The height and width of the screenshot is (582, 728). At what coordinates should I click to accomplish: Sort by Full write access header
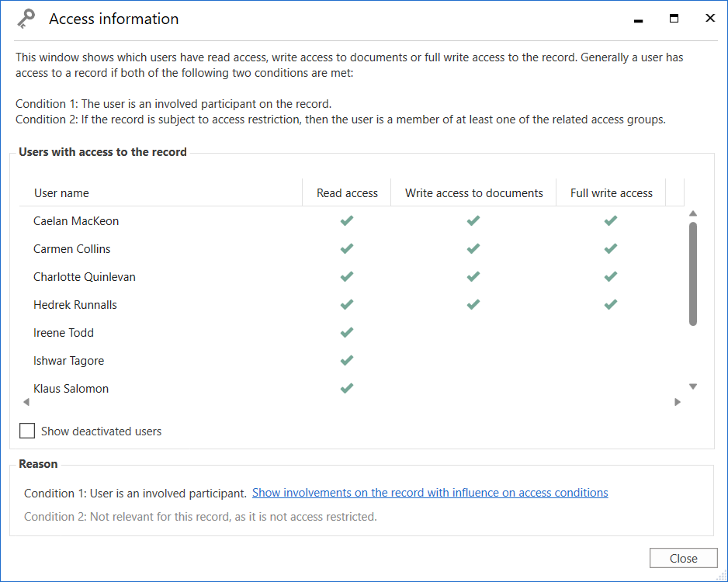coord(611,193)
